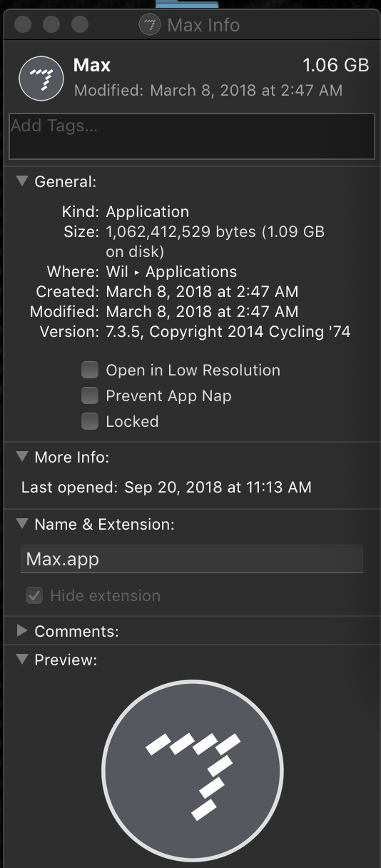Image resolution: width=381 pixels, height=868 pixels.
Task: Collapse the Name & Extension section
Action: pyautogui.click(x=22, y=524)
